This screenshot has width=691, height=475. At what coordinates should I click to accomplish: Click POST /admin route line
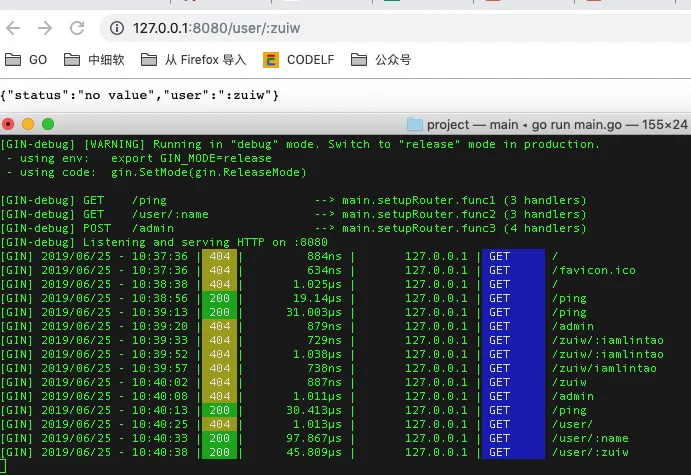coord(293,229)
